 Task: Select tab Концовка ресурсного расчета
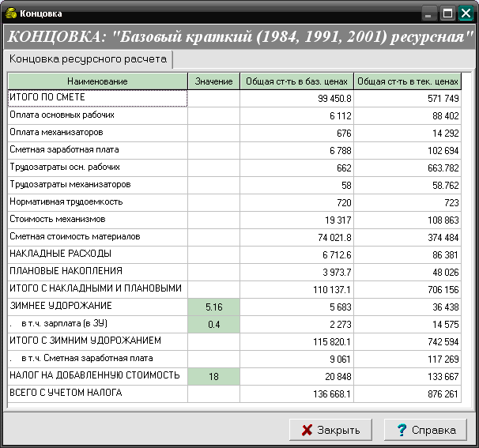88,59
